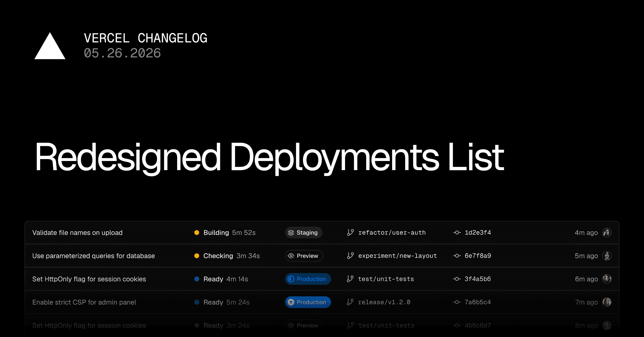Select Production badge in release/v1.2.0 row
This screenshot has width=644, height=337.
(308, 302)
